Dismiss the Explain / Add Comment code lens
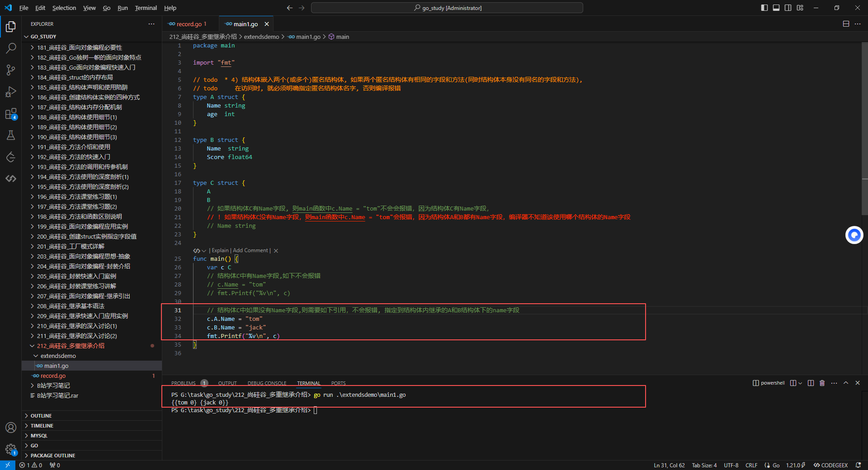Viewport: 868px width, 470px height. 276,251
